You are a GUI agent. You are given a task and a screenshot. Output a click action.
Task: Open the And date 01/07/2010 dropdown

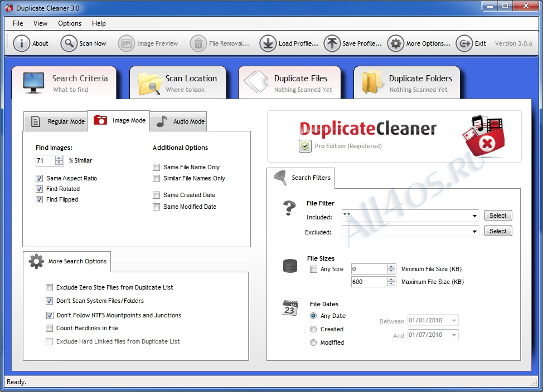click(x=454, y=335)
